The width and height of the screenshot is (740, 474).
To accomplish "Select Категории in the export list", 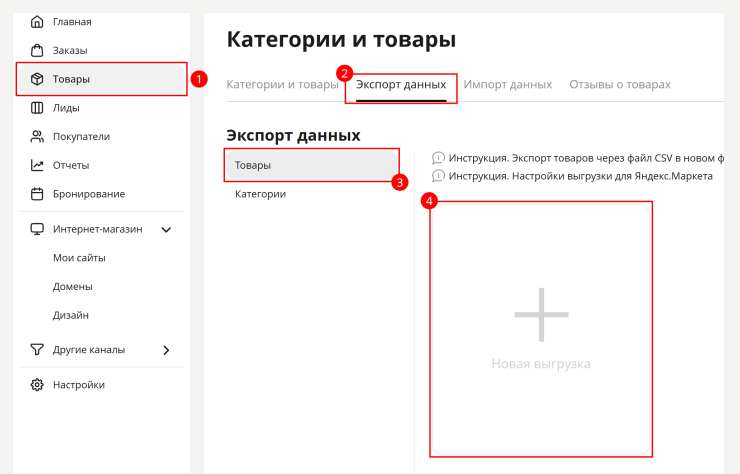I will point(311,194).
